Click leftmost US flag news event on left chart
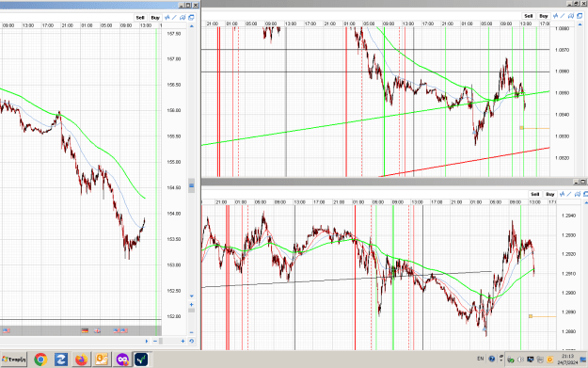 point(7,330)
